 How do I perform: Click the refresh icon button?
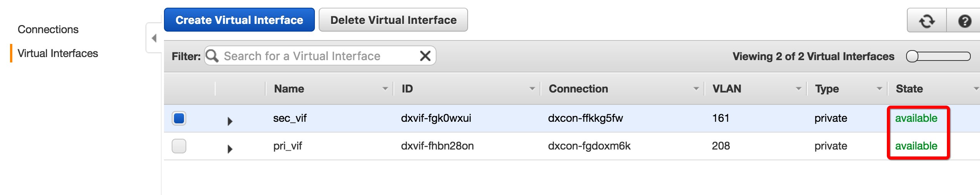pyautogui.click(x=926, y=21)
